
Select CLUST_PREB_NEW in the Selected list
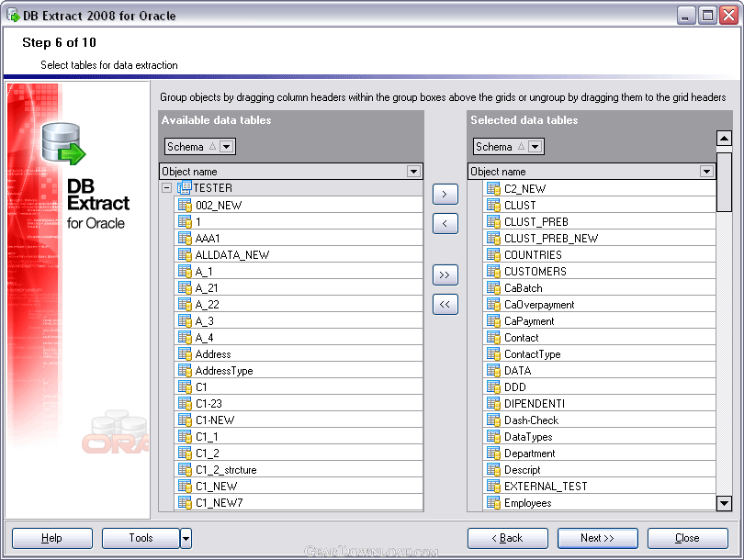pos(599,238)
